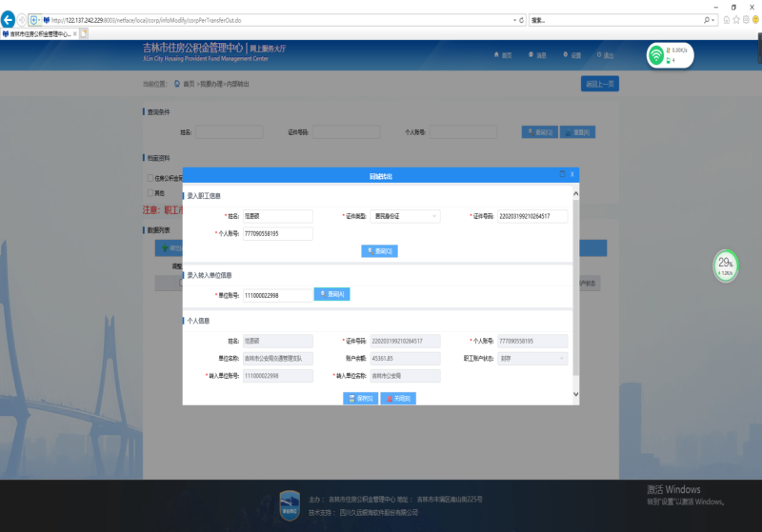The height and width of the screenshot is (532, 762).
Task: Tick the 住房公积金 archive checkbox
Action: coord(149,177)
